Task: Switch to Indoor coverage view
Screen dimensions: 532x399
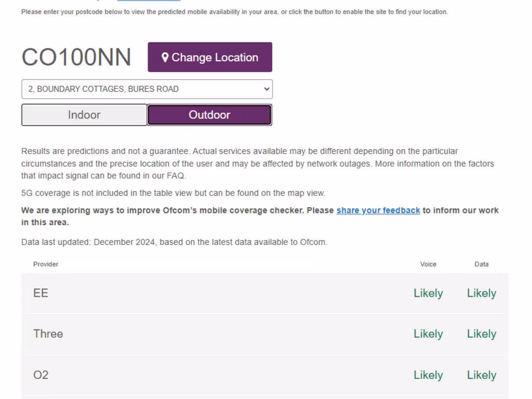Action: 84,115
